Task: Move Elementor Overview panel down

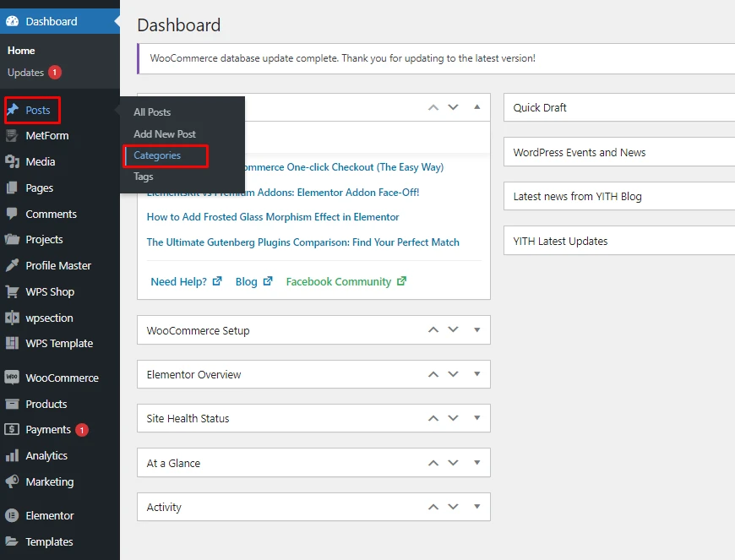Action: (454, 374)
